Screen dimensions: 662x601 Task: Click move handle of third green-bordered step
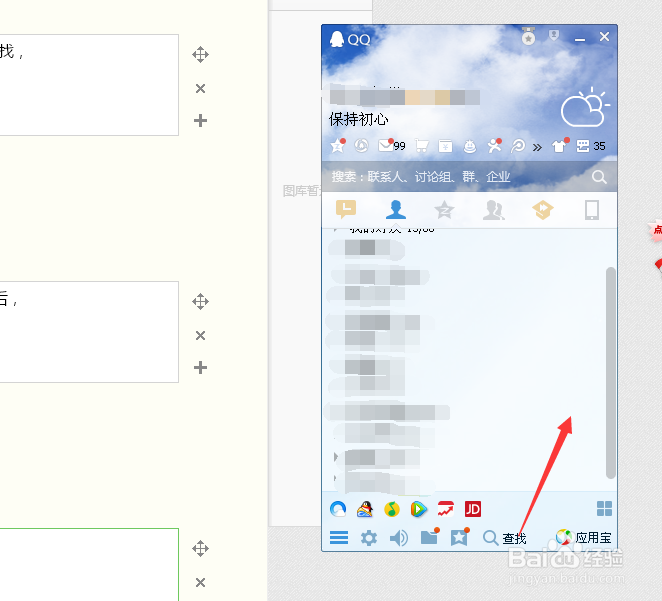(200, 549)
